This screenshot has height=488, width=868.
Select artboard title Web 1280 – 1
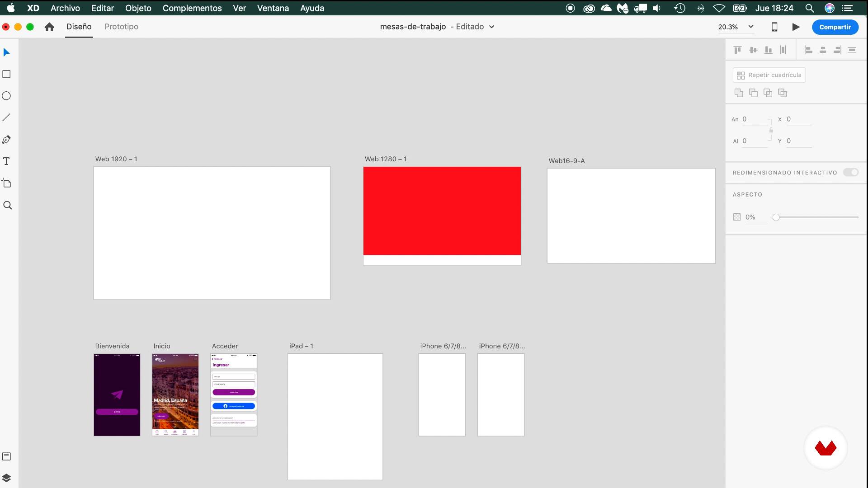click(x=386, y=159)
